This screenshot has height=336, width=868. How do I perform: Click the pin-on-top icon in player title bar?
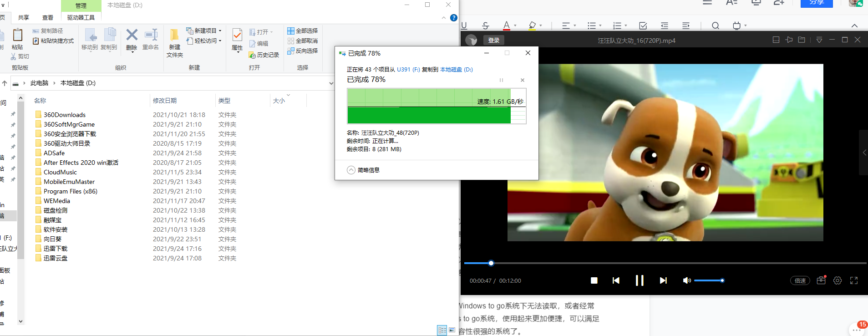pyautogui.click(x=789, y=40)
